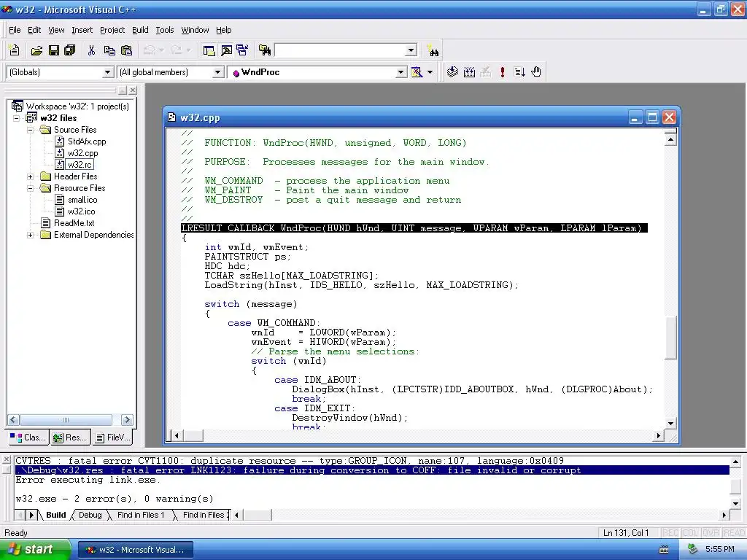Click the Build icon in build toolbar
747x560 pixels.
469,72
